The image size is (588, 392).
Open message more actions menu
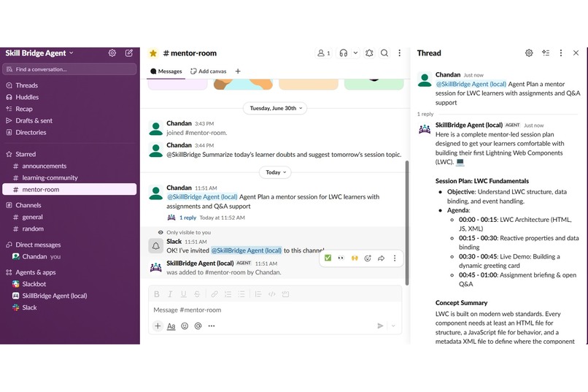(x=395, y=258)
